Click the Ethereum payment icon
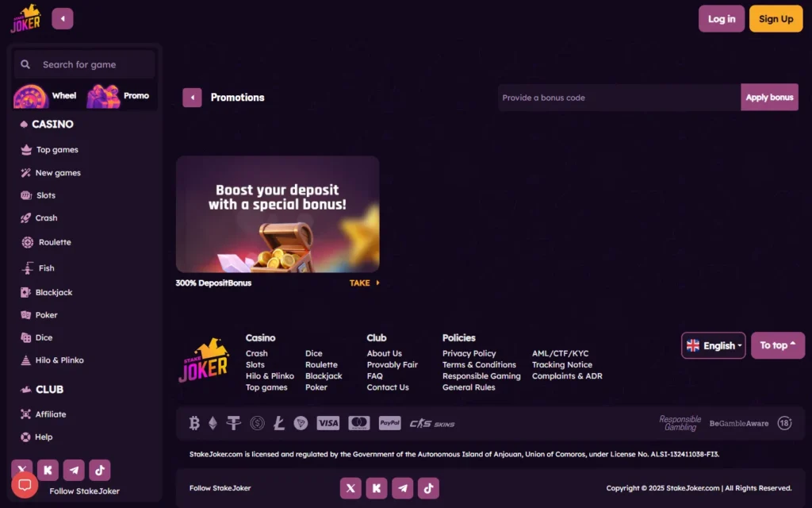The height and width of the screenshot is (508, 812). pyautogui.click(x=213, y=424)
